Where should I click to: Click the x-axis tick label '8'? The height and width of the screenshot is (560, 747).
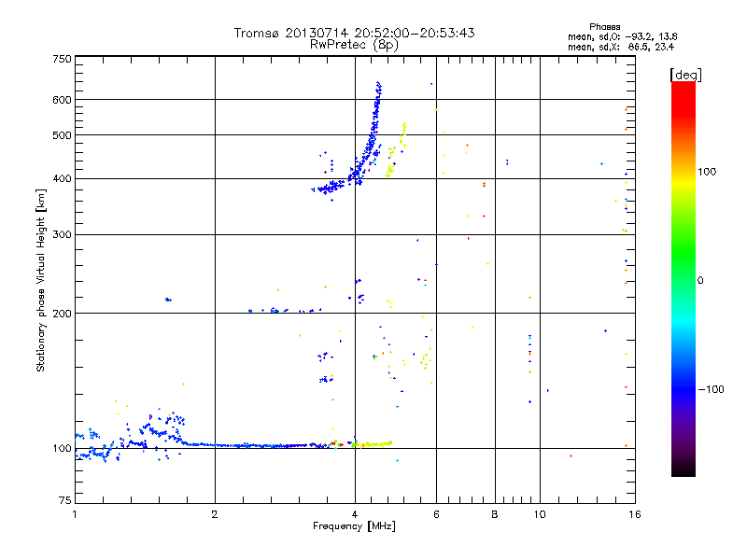tap(495, 514)
